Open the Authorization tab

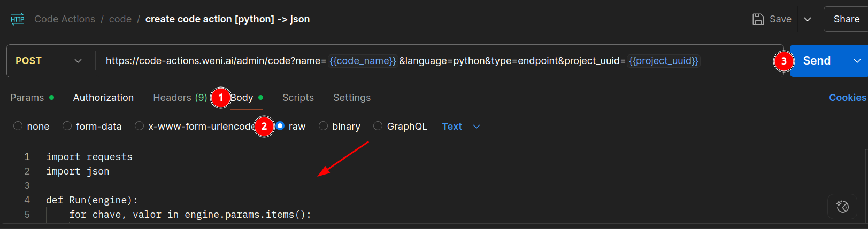(x=103, y=98)
